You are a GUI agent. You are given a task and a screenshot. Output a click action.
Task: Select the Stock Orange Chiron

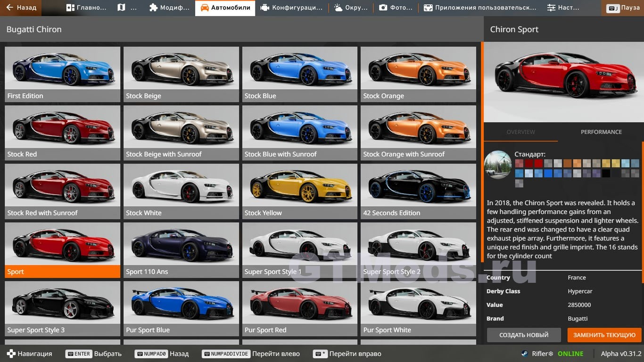tap(419, 74)
